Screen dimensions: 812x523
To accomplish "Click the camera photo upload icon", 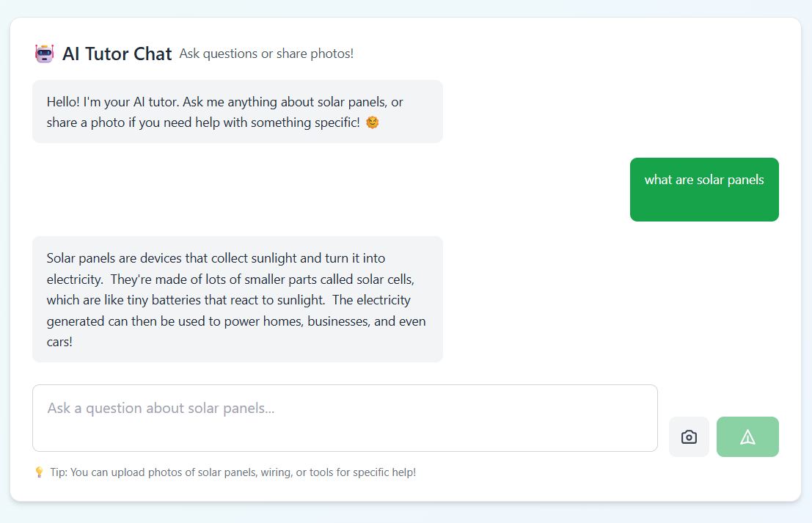I will [689, 437].
